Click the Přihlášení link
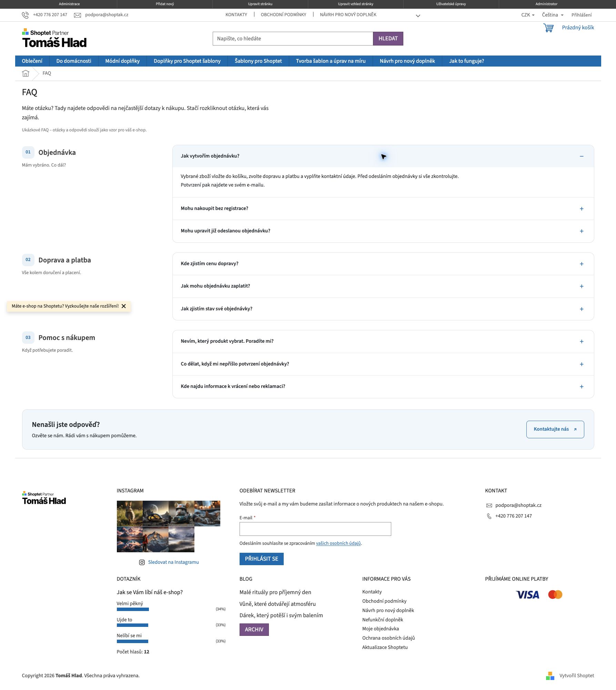This screenshot has width=616, height=690. pyautogui.click(x=581, y=15)
